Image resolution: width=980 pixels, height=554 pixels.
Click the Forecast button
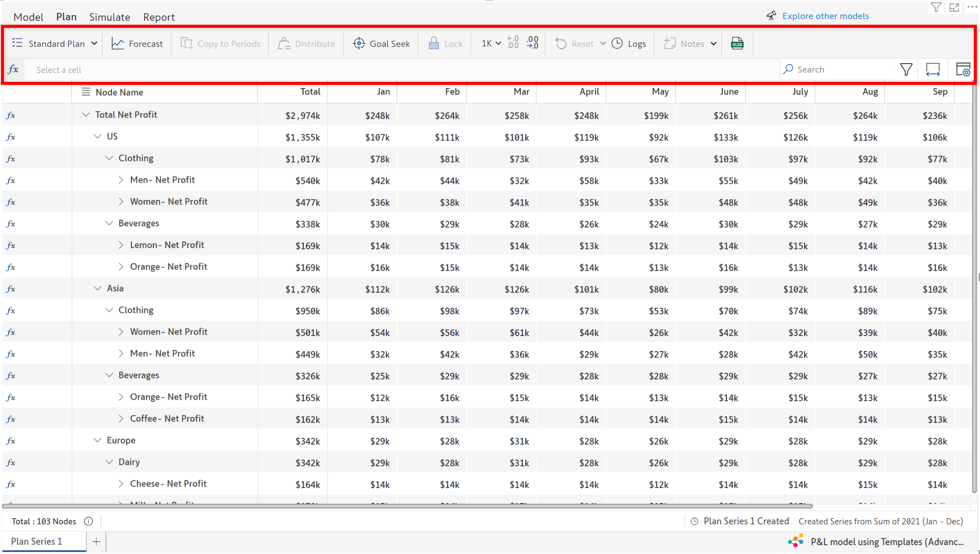(x=137, y=43)
